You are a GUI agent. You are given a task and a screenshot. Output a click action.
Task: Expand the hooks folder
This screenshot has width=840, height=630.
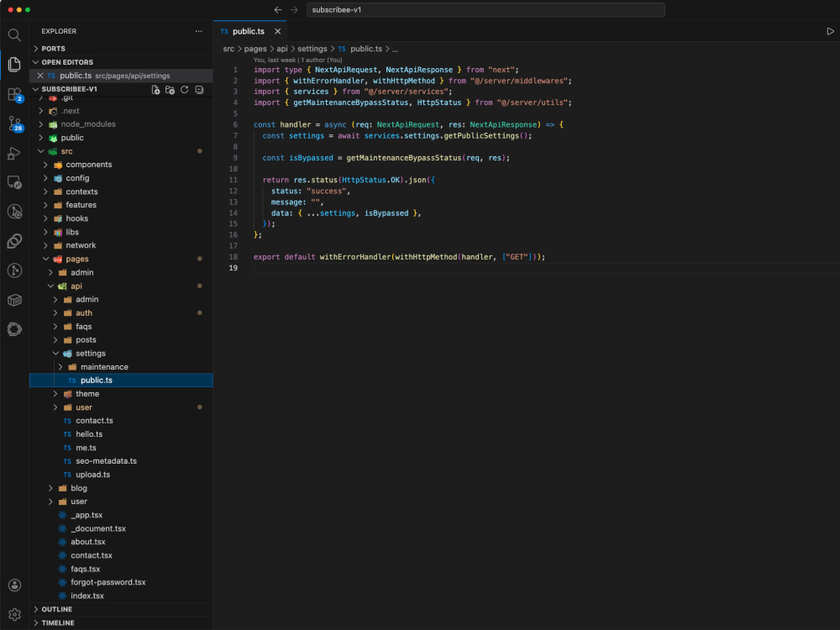[x=121, y=218]
